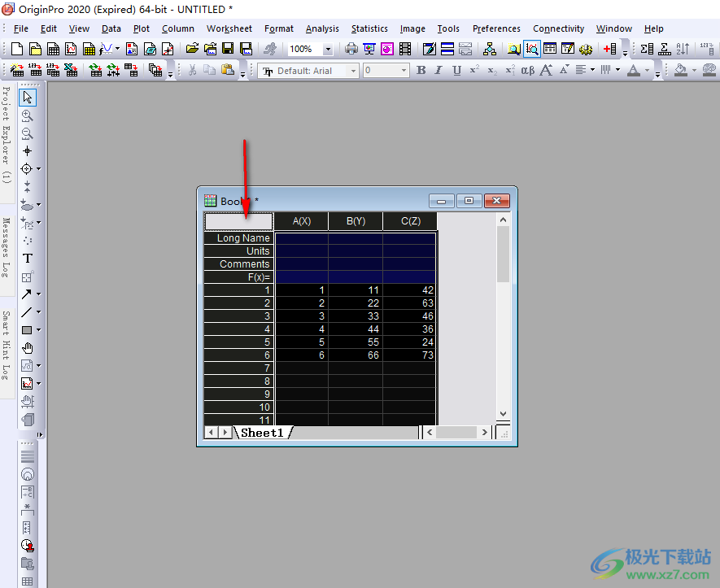
Task: Click the Print icon
Action: [x=351, y=49]
